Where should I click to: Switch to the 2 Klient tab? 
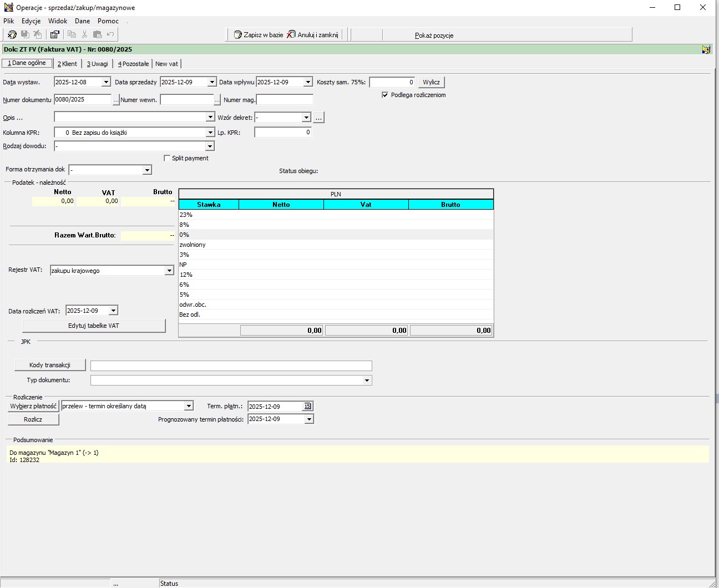click(x=67, y=64)
